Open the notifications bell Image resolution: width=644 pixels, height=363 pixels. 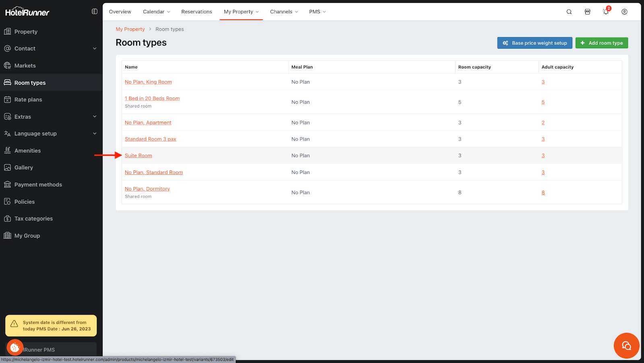pyautogui.click(x=606, y=12)
